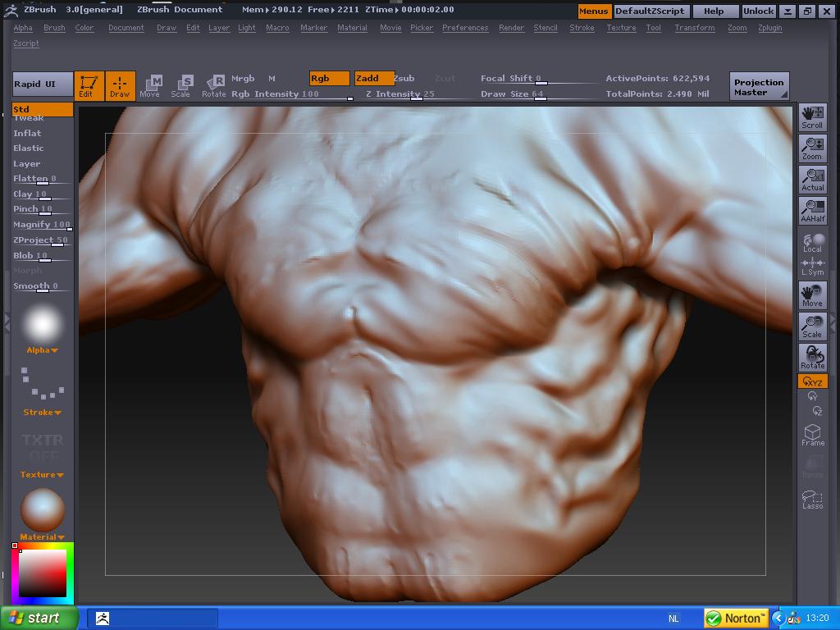840x630 pixels.
Task: Open the Stroke dropdown
Action: (43, 413)
